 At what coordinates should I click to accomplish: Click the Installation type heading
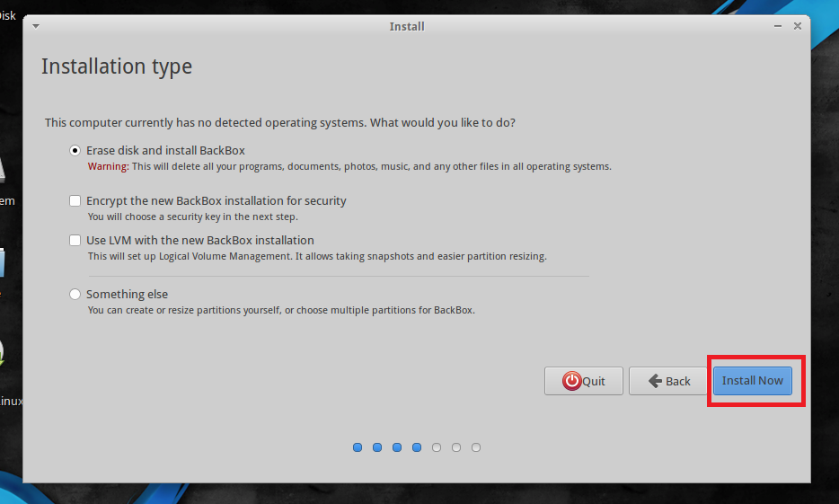tap(117, 66)
